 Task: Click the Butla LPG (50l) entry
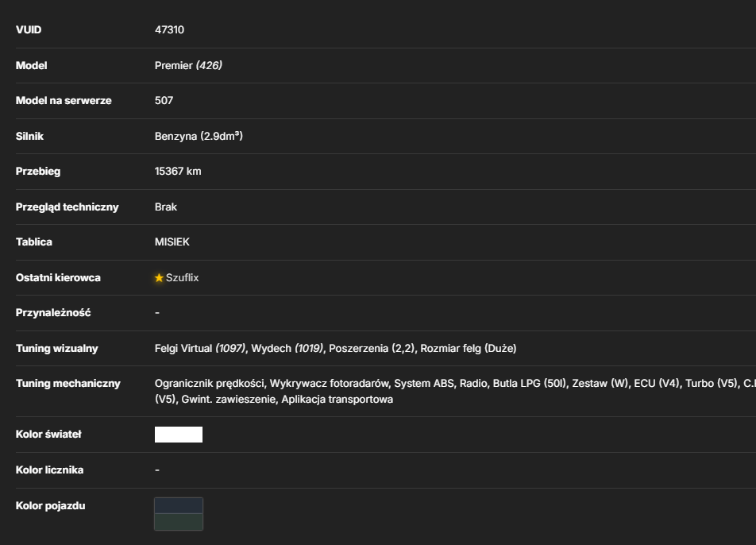pyautogui.click(x=530, y=384)
